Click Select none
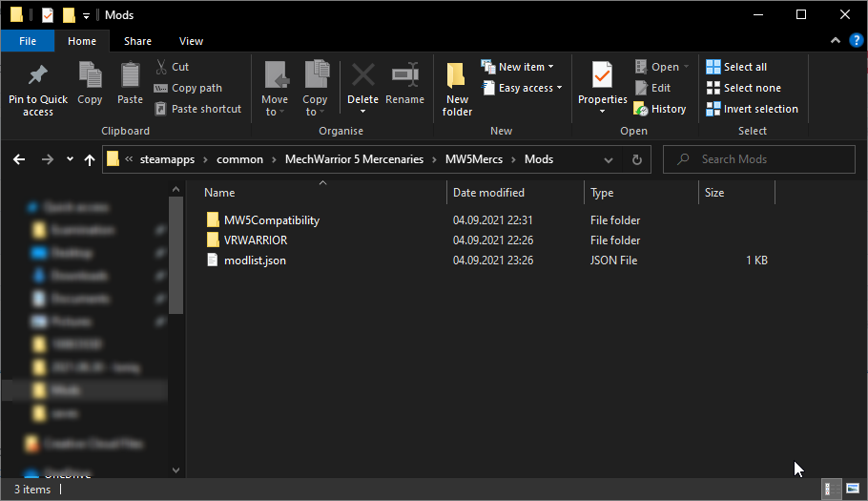The height and width of the screenshot is (501, 868). click(743, 88)
